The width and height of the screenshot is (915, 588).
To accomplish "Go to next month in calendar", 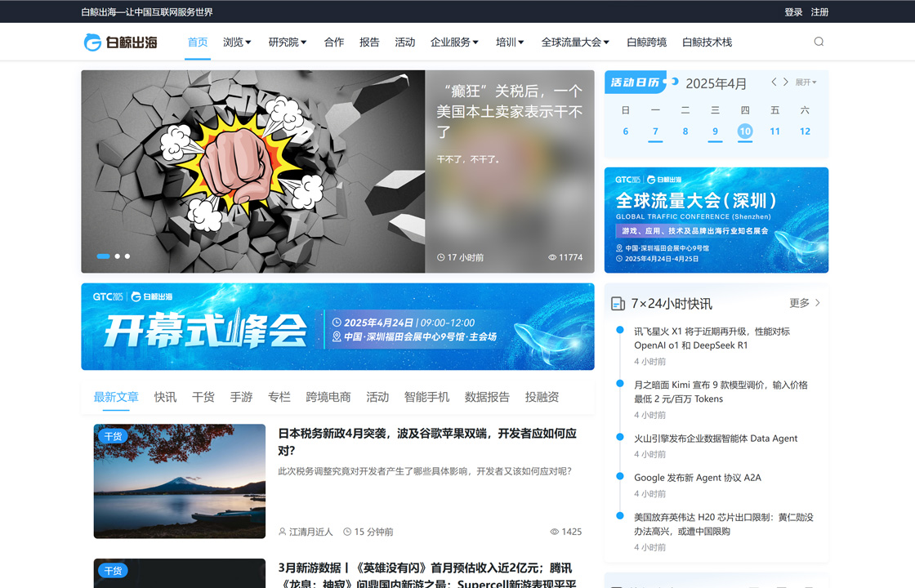I will 785,82.
